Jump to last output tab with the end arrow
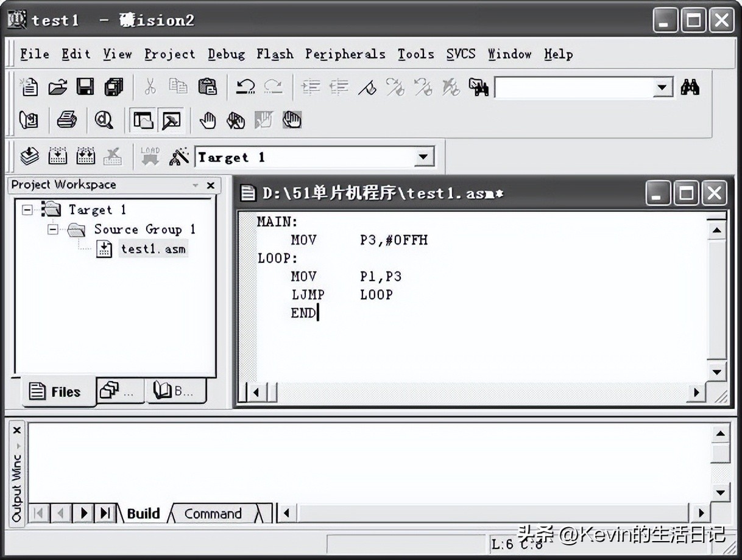This screenshot has width=742, height=560. [105, 513]
